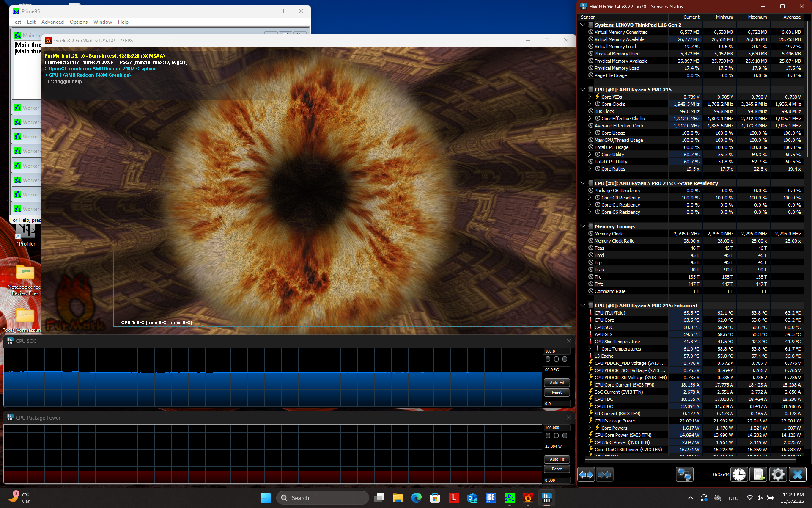This screenshot has width=812, height=508.
Task: Expand the Core Temperatures sensor row
Action: [x=590, y=349]
